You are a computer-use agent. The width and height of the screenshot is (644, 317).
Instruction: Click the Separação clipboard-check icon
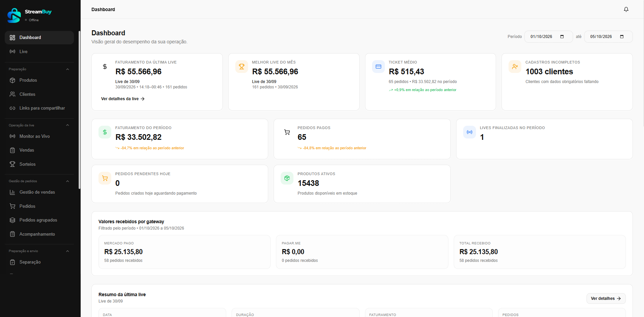(12, 262)
